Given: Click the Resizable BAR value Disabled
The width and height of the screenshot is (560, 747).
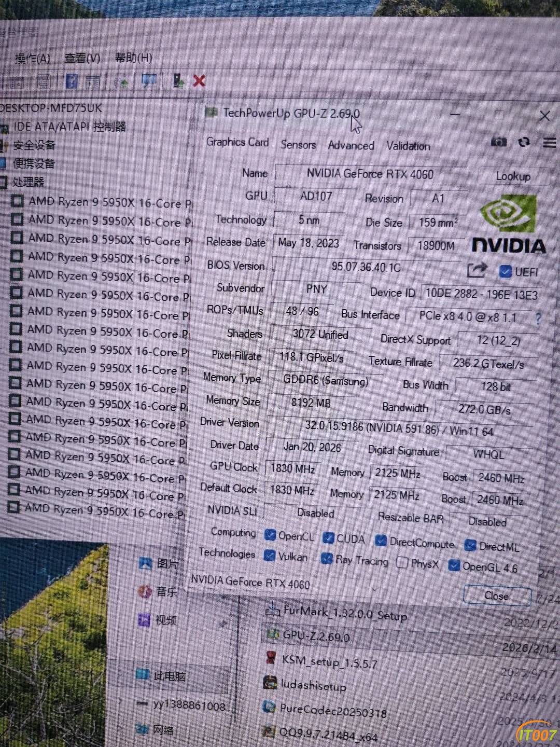Looking at the screenshot, I should coord(488,521).
